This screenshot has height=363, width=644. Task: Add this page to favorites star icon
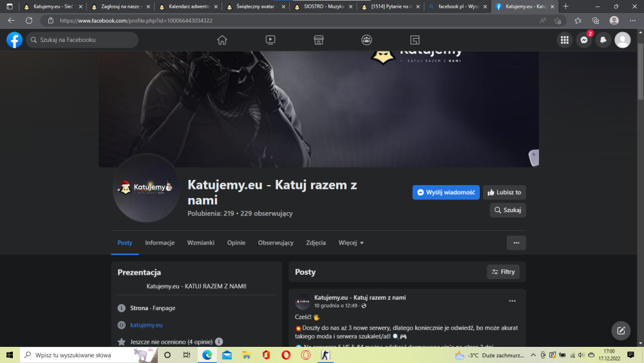click(557, 21)
